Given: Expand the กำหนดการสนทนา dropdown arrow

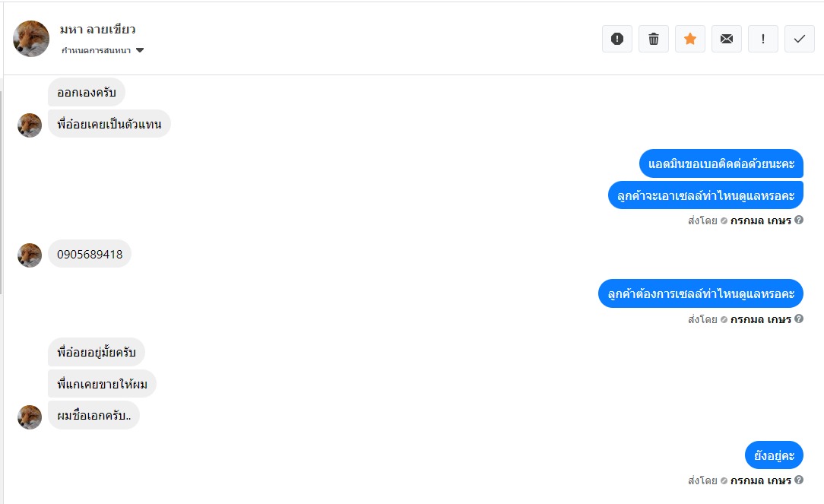Looking at the screenshot, I should coord(140,51).
